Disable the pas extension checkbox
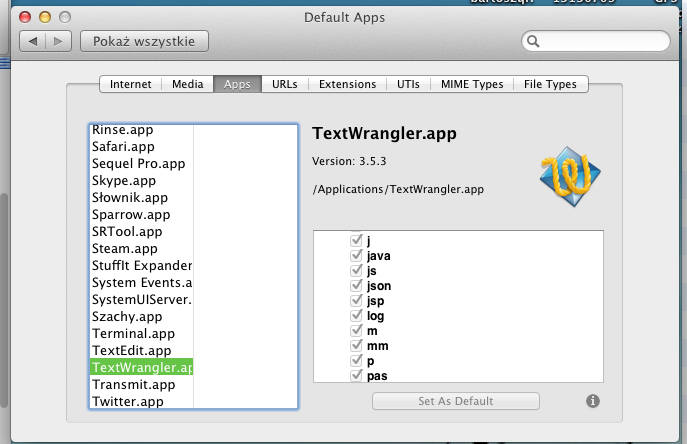Image resolution: width=687 pixels, height=444 pixels. pyautogui.click(x=357, y=376)
